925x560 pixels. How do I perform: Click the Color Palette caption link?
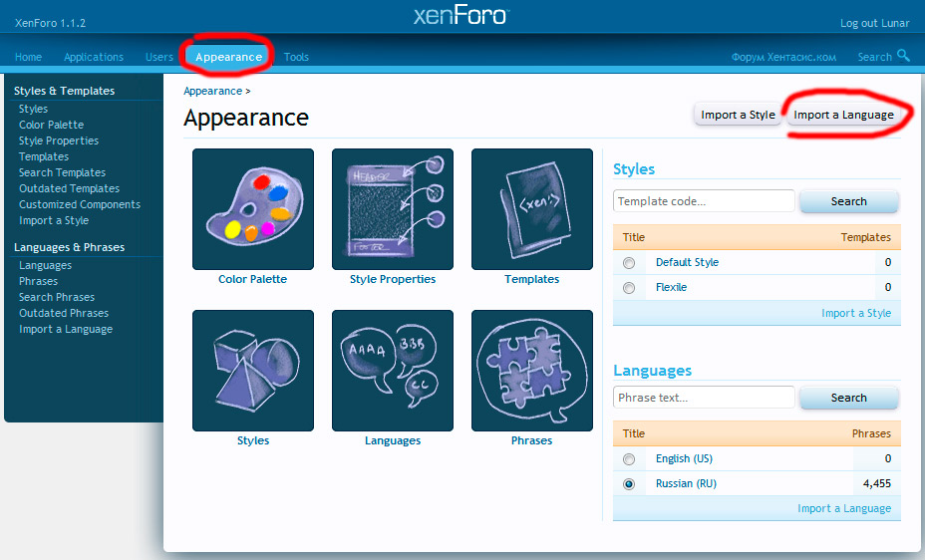coord(252,279)
